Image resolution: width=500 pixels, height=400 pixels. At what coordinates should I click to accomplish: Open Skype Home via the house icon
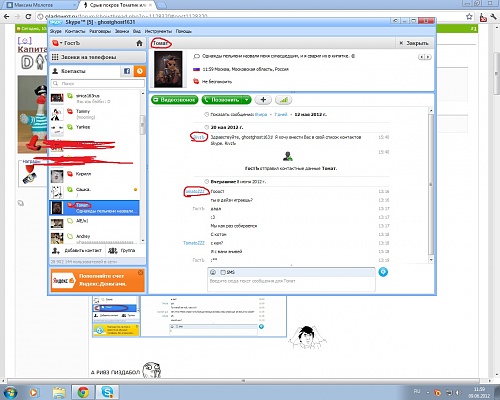point(139,43)
